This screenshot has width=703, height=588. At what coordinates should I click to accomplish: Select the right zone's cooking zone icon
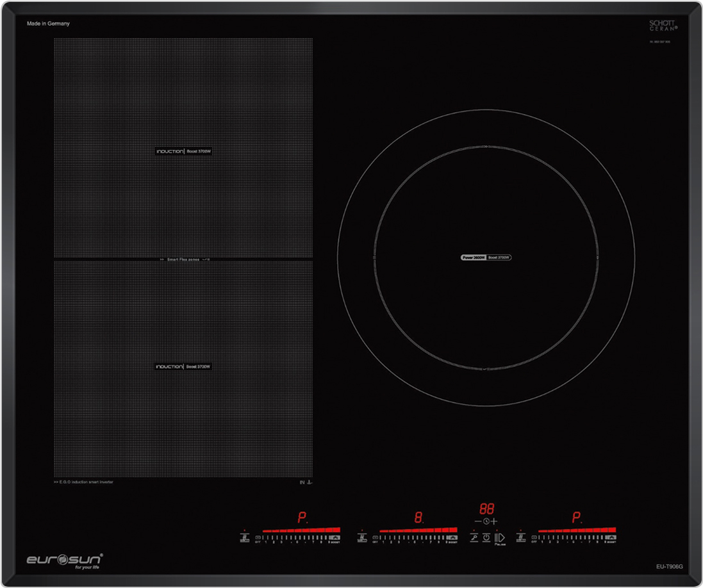point(521,538)
